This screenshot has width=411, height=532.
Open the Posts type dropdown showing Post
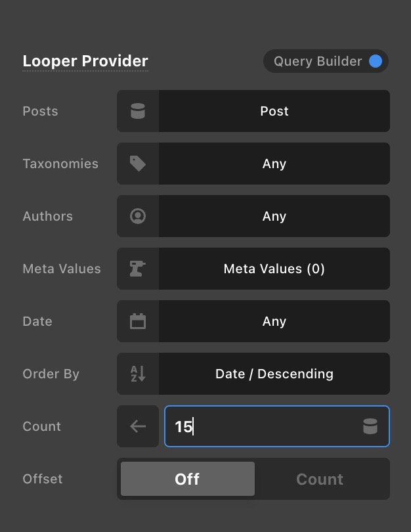coord(274,111)
